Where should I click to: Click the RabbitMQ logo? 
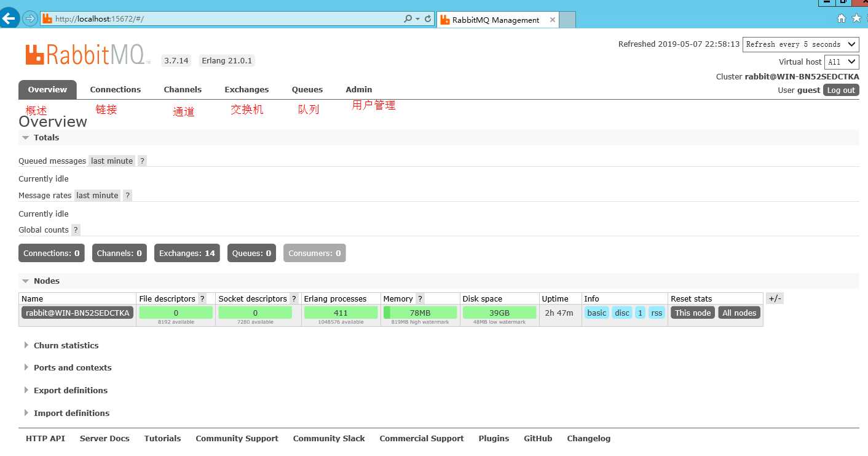pyautogui.click(x=87, y=54)
